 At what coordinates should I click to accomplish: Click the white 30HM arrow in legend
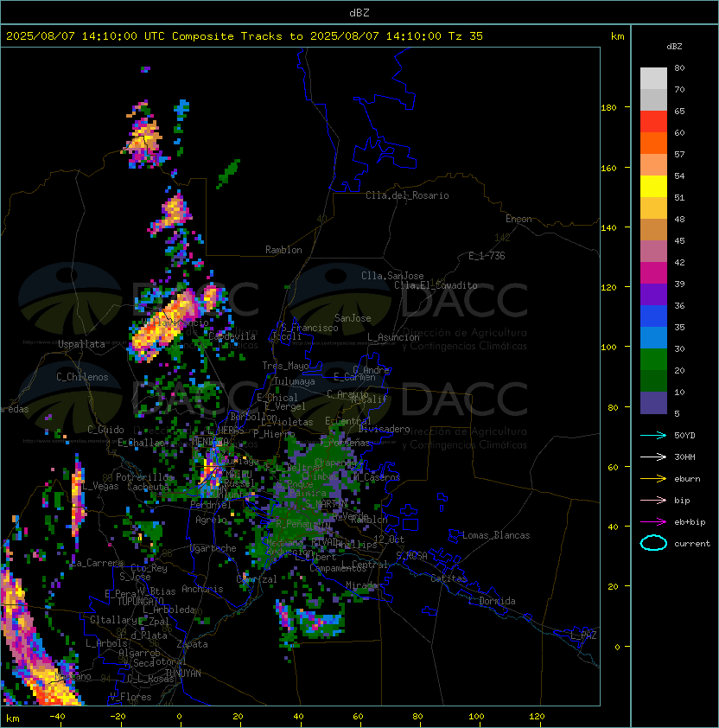point(653,457)
